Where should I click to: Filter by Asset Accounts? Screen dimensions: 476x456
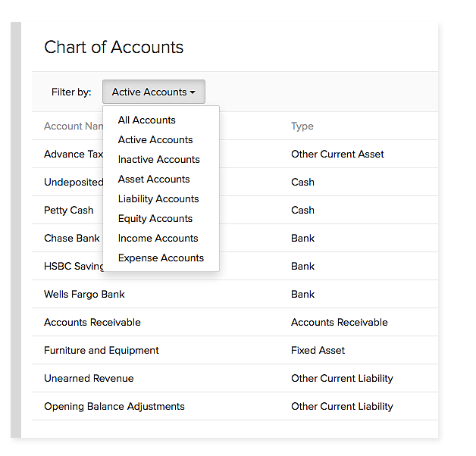coord(154,179)
